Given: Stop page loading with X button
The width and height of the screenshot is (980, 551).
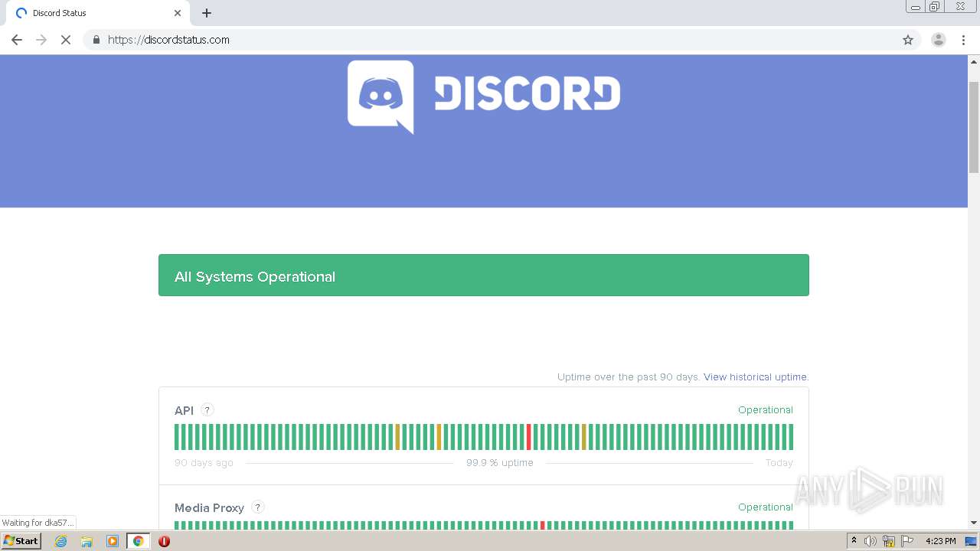Looking at the screenshot, I should (66, 40).
